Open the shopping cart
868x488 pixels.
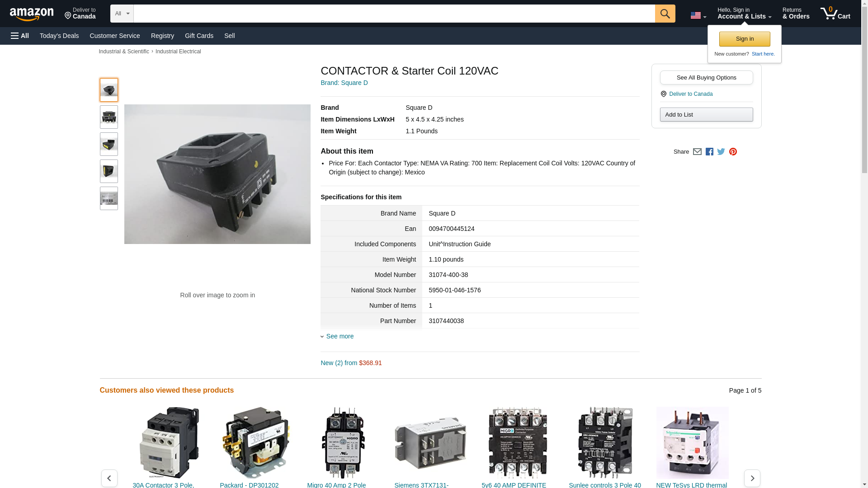pos(835,14)
